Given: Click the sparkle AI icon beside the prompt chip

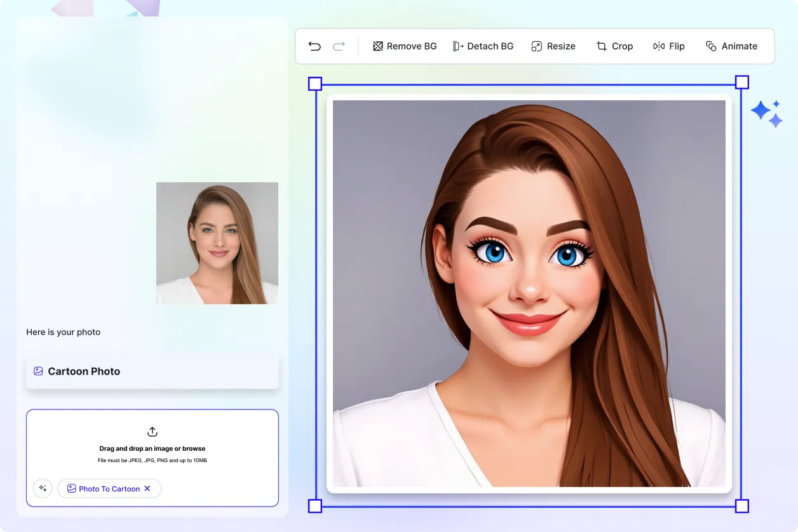Looking at the screenshot, I should (x=42, y=488).
